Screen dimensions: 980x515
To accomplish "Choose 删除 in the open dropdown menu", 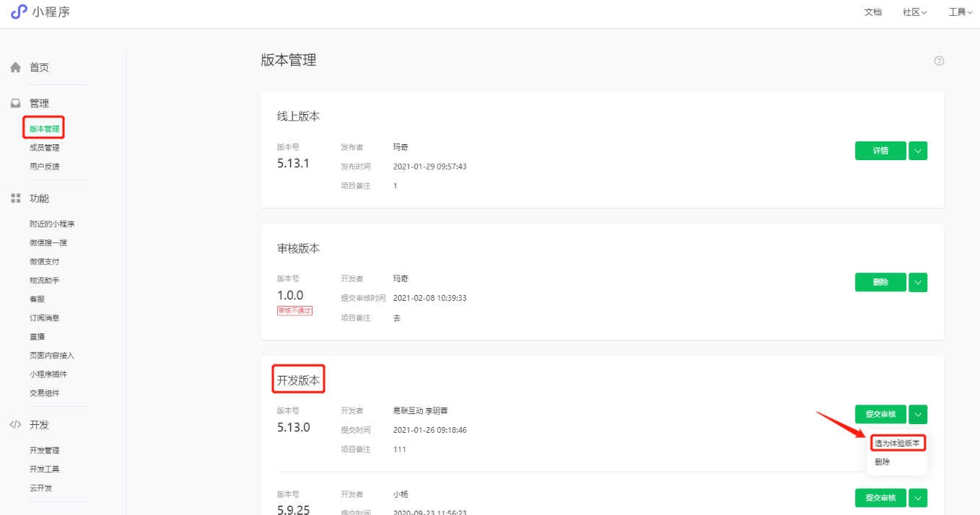I will [883, 462].
